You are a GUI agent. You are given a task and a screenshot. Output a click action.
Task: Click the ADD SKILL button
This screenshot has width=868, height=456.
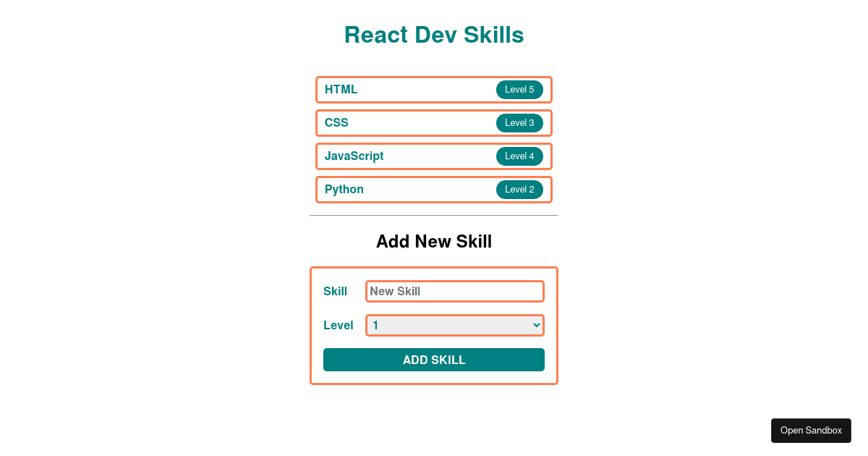[x=434, y=360]
